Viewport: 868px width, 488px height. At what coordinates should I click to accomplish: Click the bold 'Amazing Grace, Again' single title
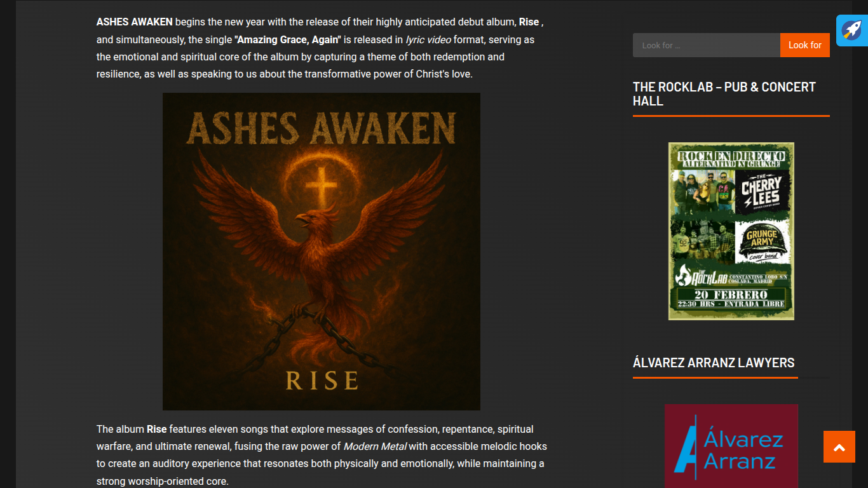coord(288,39)
